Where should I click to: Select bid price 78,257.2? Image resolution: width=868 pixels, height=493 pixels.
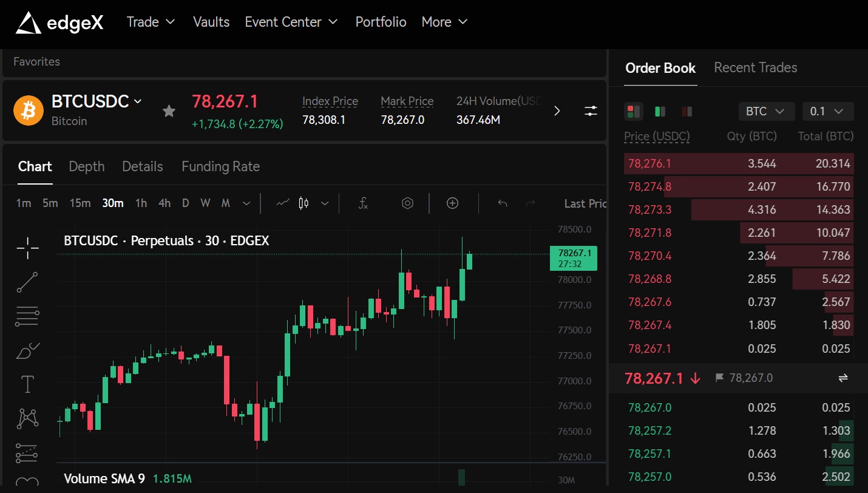tap(649, 430)
